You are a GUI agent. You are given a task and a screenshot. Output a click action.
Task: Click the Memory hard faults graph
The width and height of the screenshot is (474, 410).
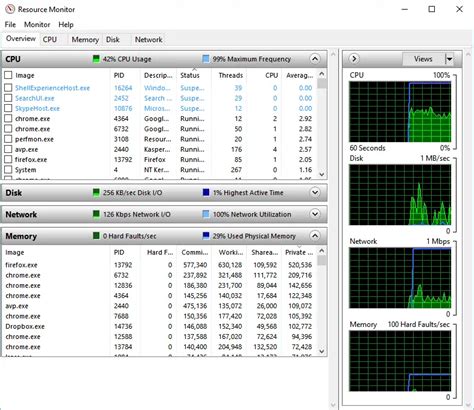point(400,361)
